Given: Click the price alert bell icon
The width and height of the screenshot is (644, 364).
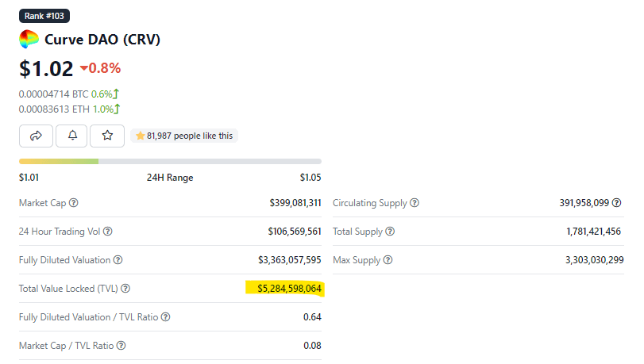Looking at the screenshot, I should tap(72, 136).
